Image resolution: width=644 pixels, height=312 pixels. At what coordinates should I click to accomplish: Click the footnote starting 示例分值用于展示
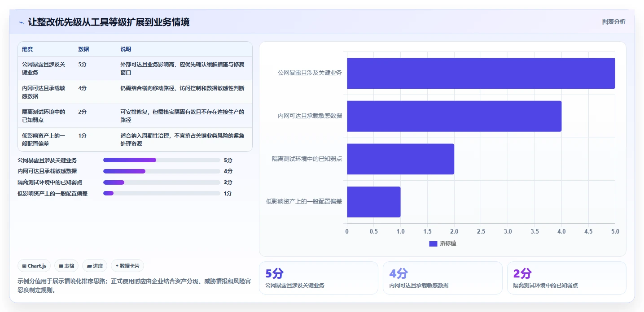click(134, 286)
